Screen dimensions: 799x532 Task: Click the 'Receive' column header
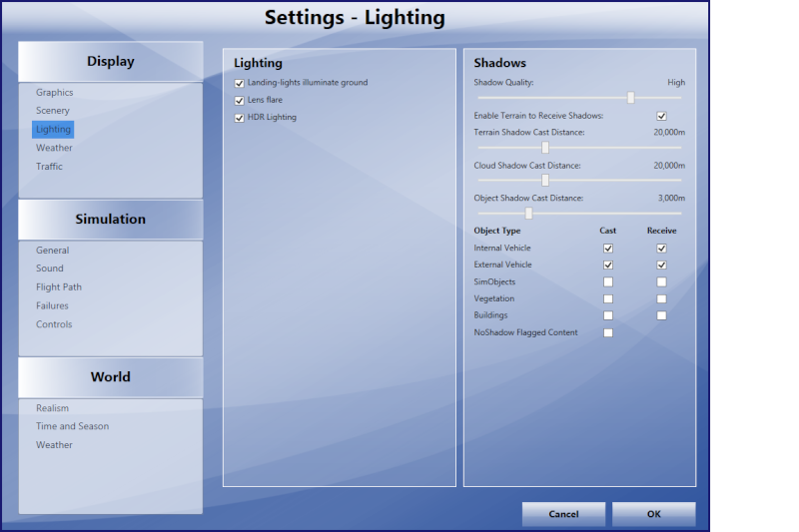pos(662,231)
